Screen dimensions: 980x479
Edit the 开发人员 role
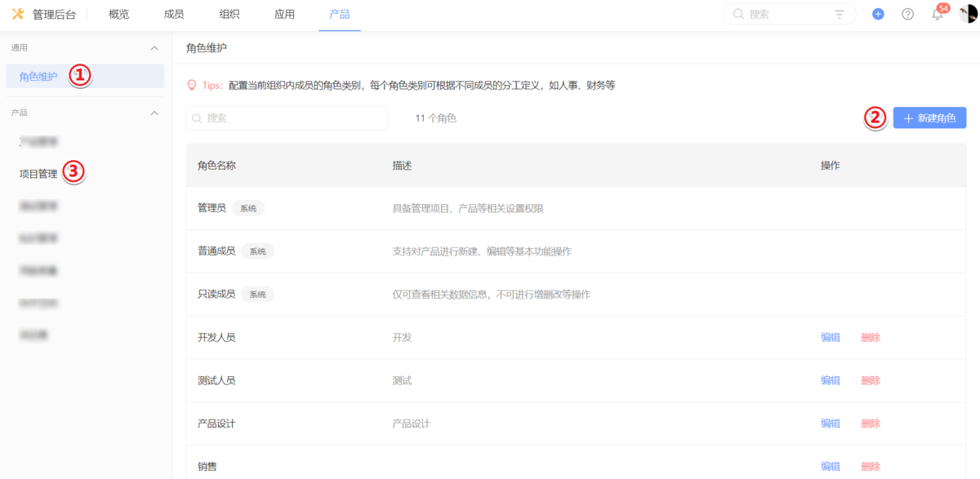830,337
